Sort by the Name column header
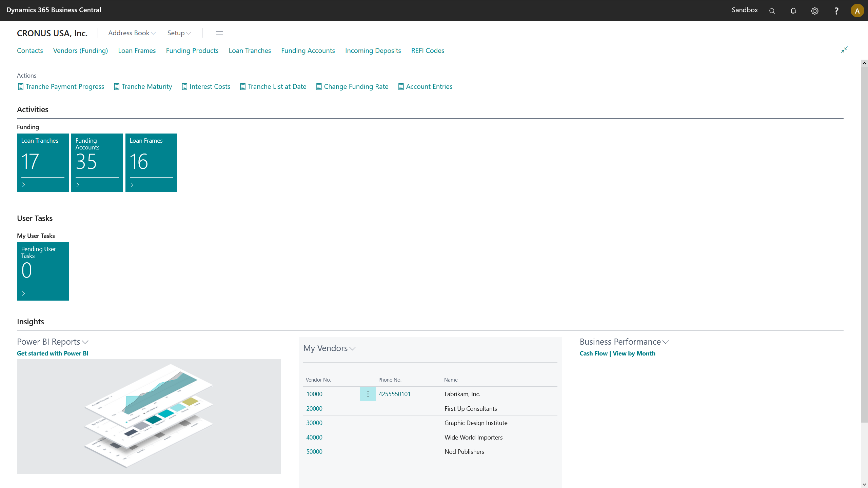 tap(451, 380)
